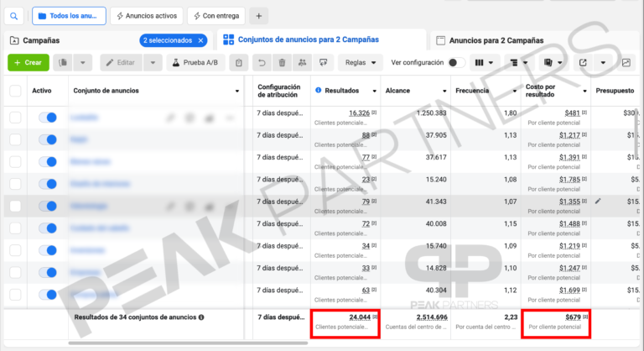Toggle active switch for 33 results row
The image size is (644, 351).
coord(48,272)
